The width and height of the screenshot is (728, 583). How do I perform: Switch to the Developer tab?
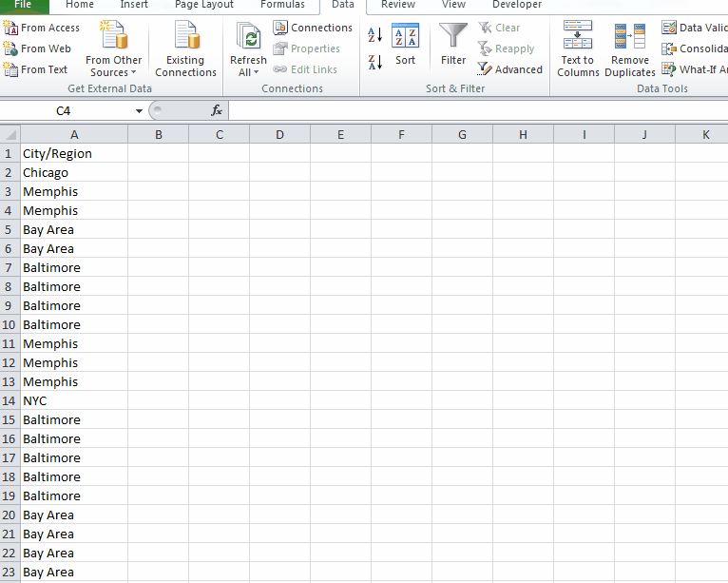(517, 5)
